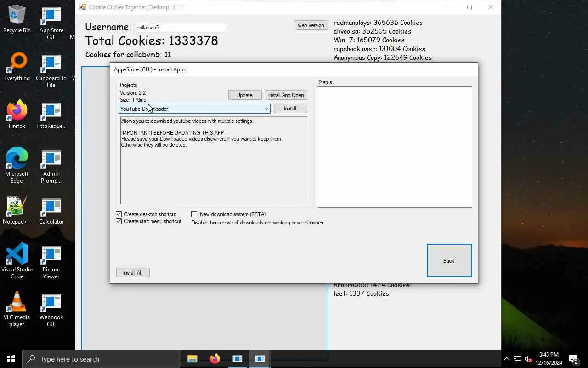Open Admin Prompt desktop shortcut

(x=51, y=167)
